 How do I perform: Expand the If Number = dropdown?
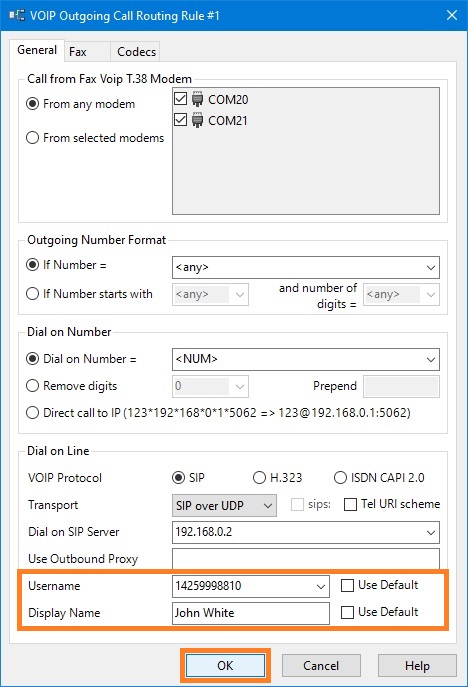point(431,267)
